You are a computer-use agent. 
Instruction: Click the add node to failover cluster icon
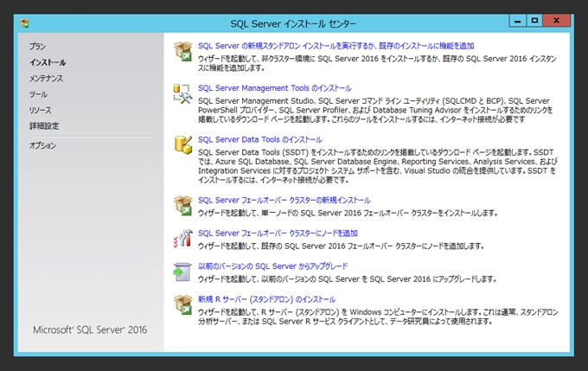[183, 239]
